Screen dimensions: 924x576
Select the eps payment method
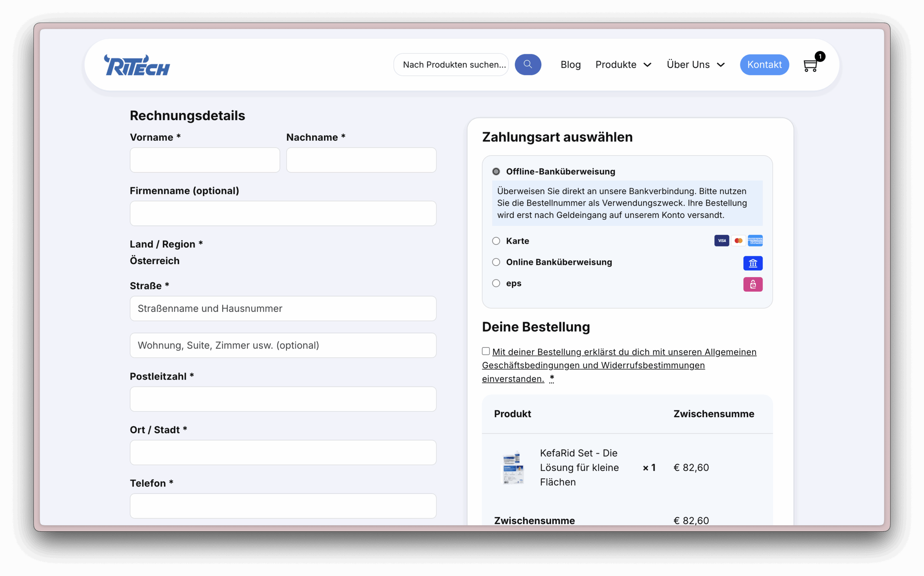pyautogui.click(x=496, y=283)
